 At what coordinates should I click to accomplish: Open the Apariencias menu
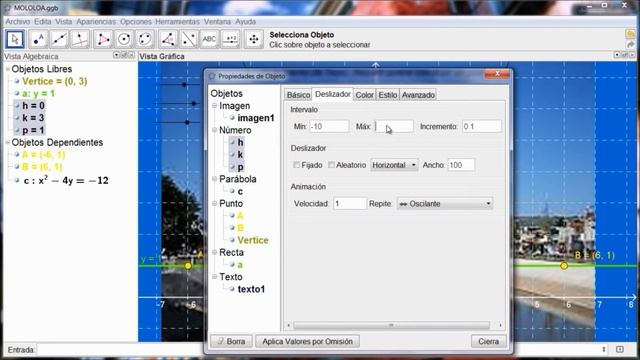click(96, 22)
